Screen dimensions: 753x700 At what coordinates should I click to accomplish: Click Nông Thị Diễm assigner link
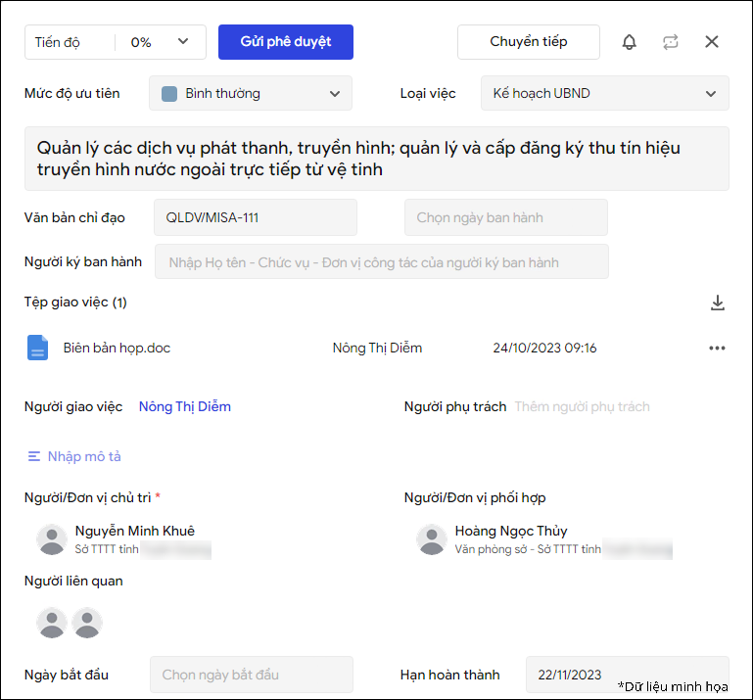185,406
